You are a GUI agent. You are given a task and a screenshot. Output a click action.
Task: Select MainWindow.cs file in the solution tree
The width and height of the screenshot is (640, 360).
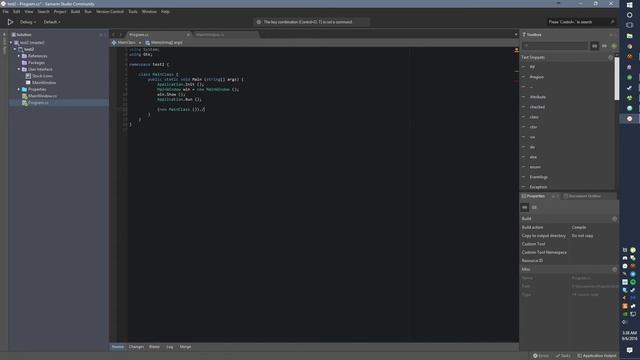point(42,96)
